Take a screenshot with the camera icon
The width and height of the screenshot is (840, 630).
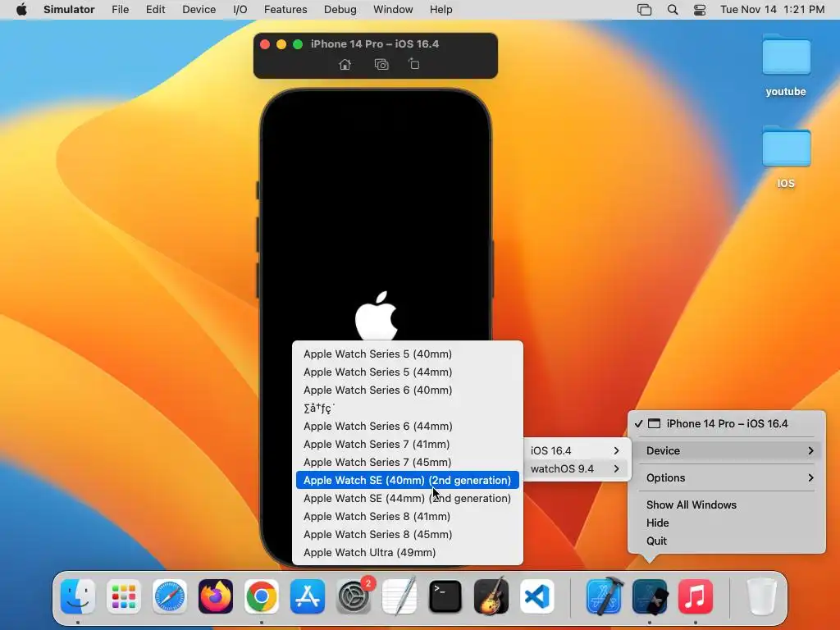tap(381, 64)
